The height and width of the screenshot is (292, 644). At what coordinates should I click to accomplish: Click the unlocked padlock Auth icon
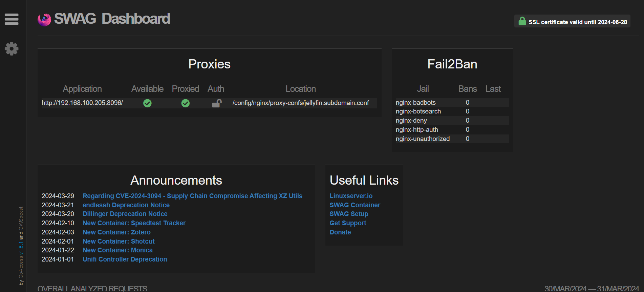click(x=217, y=103)
